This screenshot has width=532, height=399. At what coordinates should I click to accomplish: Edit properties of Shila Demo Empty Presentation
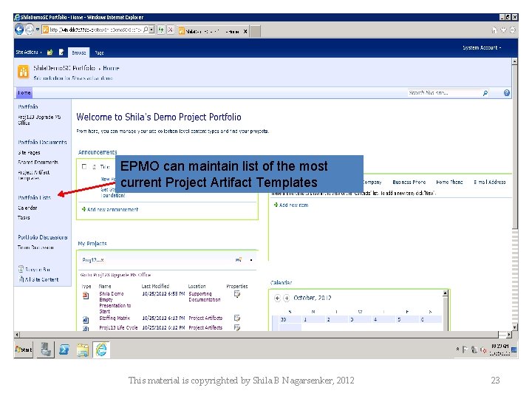(237, 294)
